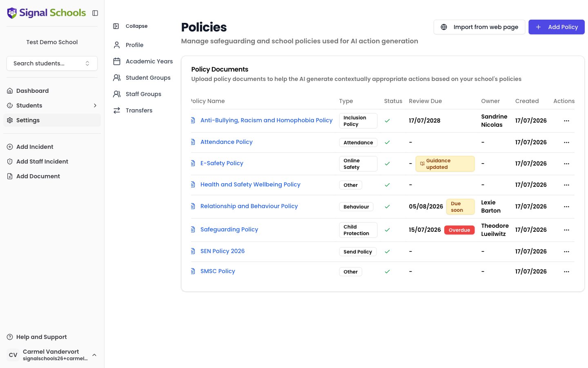Image resolution: width=588 pixels, height=368 pixels.
Task: Click Add Staff Incident in sidebar
Action: coord(52,162)
